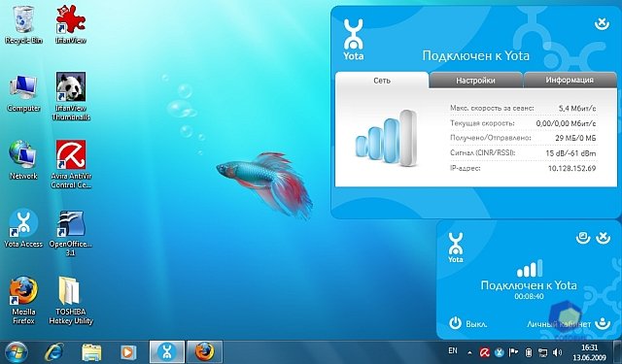Switch to Yota taskbar button
This screenshot has height=364, width=622.
tap(166, 351)
